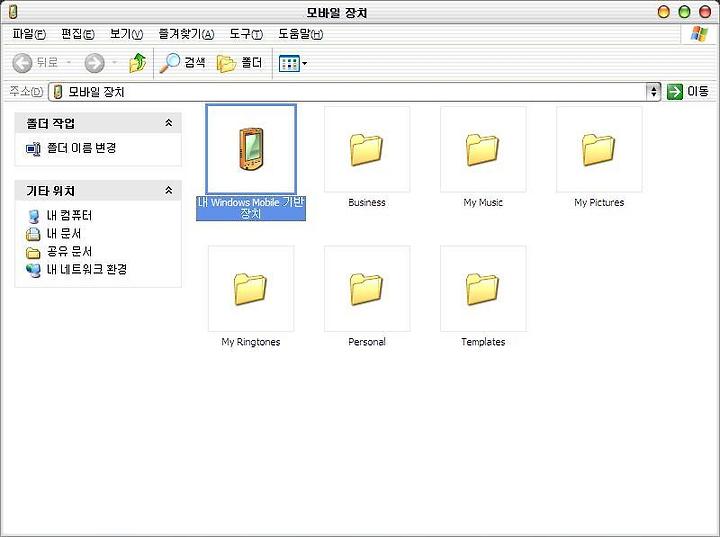Toggle the 폴더 folders pane button
720x537 pixels.
pos(239,63)
